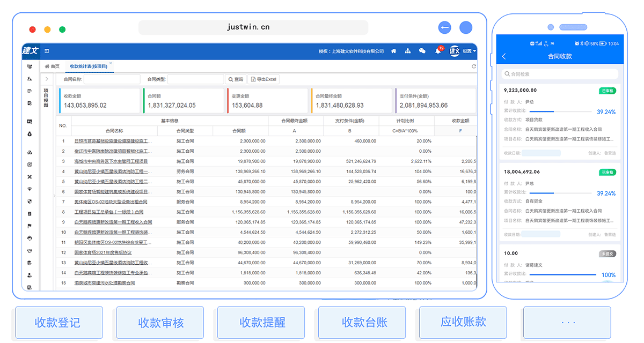644x343 pixels.
Task: Toggle the sidebar hamburger menu
Action: (47, 51)
